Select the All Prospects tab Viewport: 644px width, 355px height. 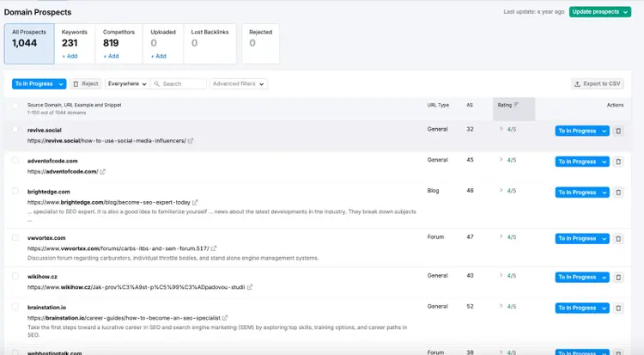[x=29, y=44]
